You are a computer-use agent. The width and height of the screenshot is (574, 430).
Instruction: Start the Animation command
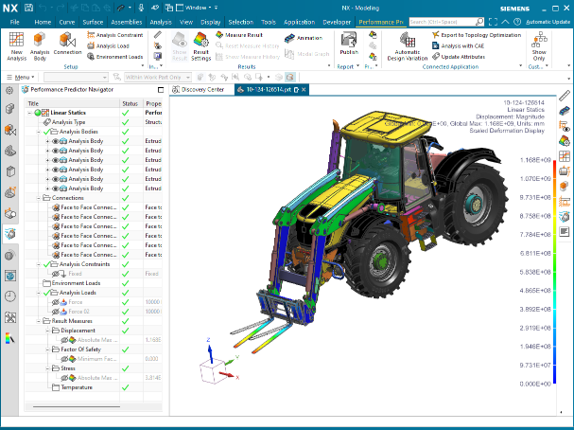[x=303, y=38]
